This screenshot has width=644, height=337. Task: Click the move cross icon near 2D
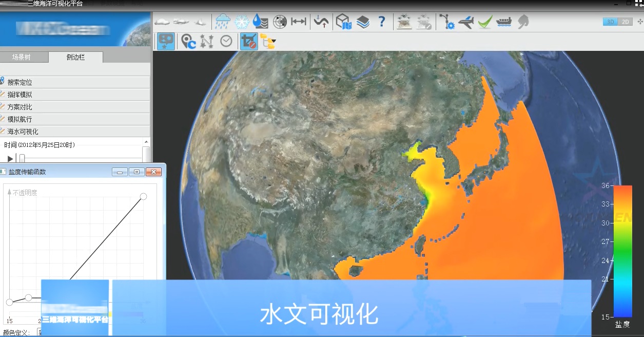pyautogui.click(x=639, y=22)
